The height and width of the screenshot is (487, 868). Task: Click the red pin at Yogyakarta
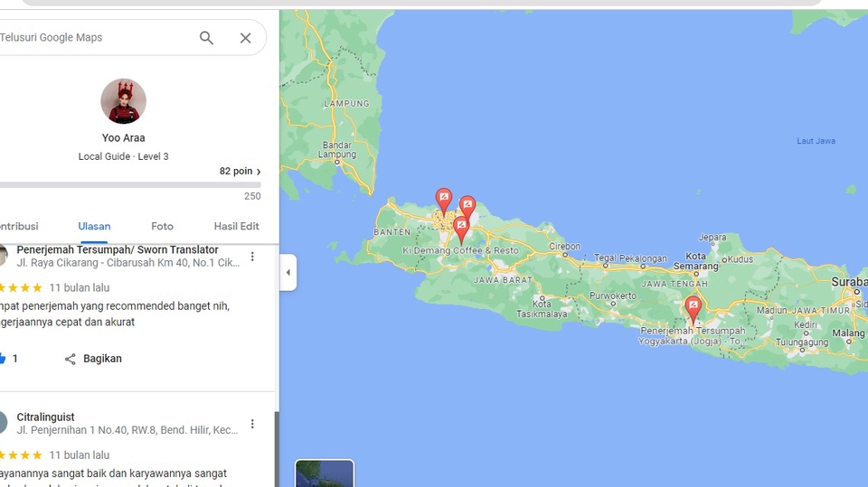[x=693, y=309]
